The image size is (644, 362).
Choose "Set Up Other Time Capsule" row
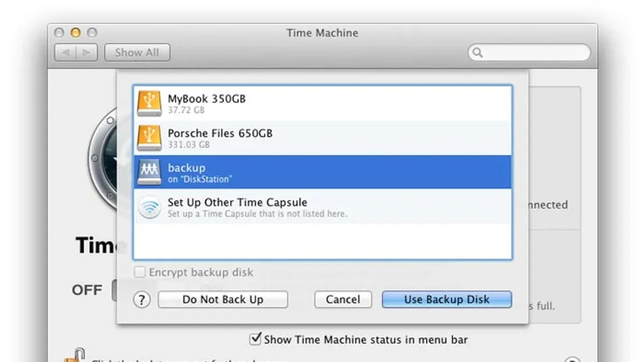tap(323, 206)
